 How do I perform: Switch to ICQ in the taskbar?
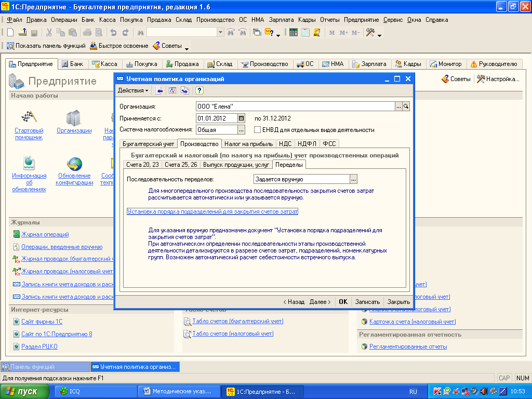tap(95, 391)
